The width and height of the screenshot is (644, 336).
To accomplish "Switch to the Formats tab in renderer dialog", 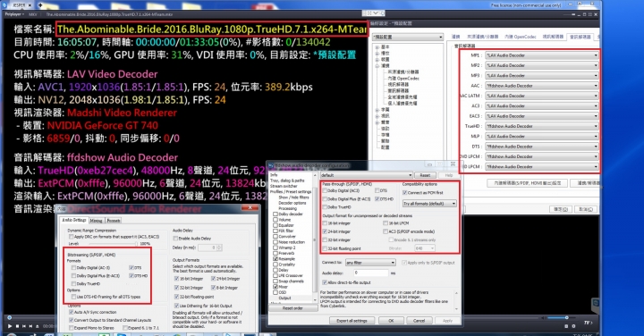I will coord(114,221).
